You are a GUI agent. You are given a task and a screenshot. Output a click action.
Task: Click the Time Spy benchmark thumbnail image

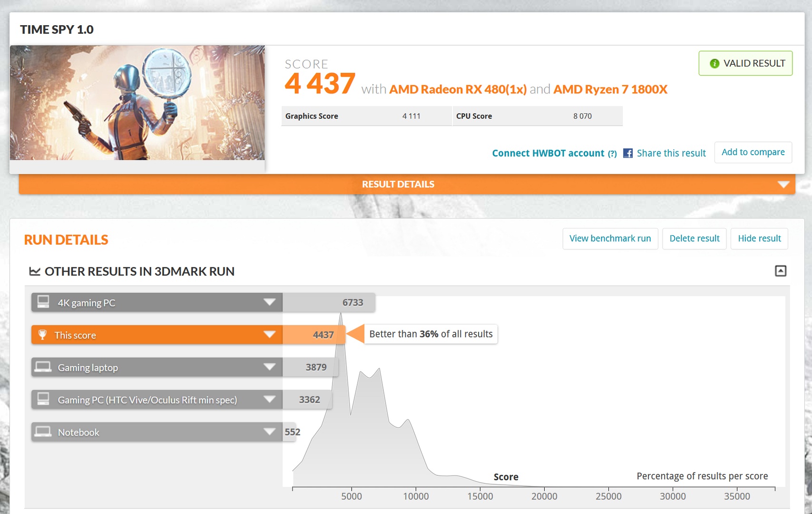tap(137, 102)
